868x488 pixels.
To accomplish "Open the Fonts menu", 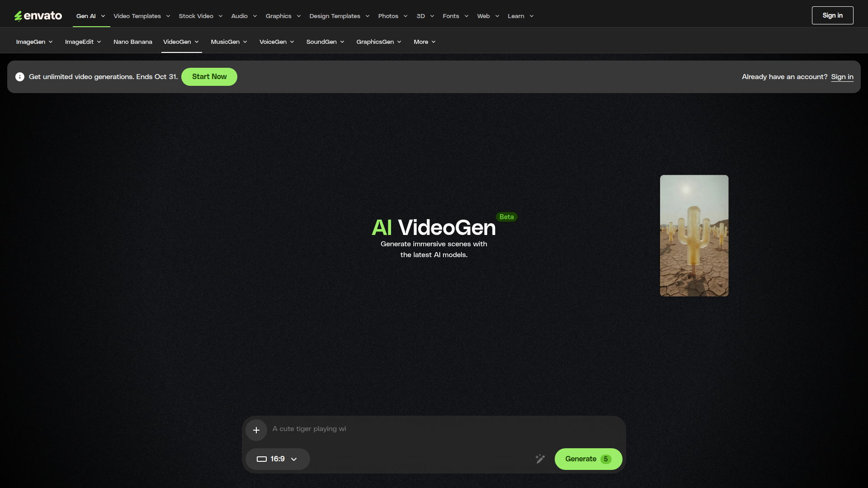I will pyautogui.click(x=455, y=16).
